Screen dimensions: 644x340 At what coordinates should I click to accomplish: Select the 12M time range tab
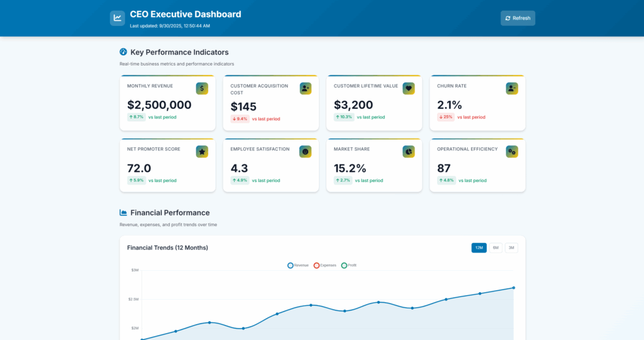tap(479, 248)
